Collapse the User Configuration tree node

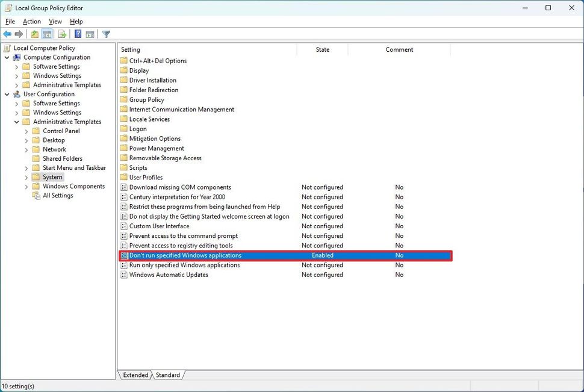pyautogui.click(x=7, y=94)
